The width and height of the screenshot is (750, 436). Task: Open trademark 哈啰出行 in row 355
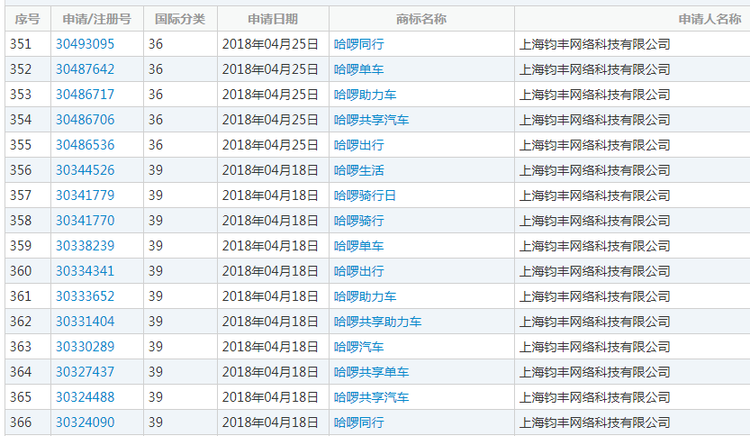tap(359, 145)
